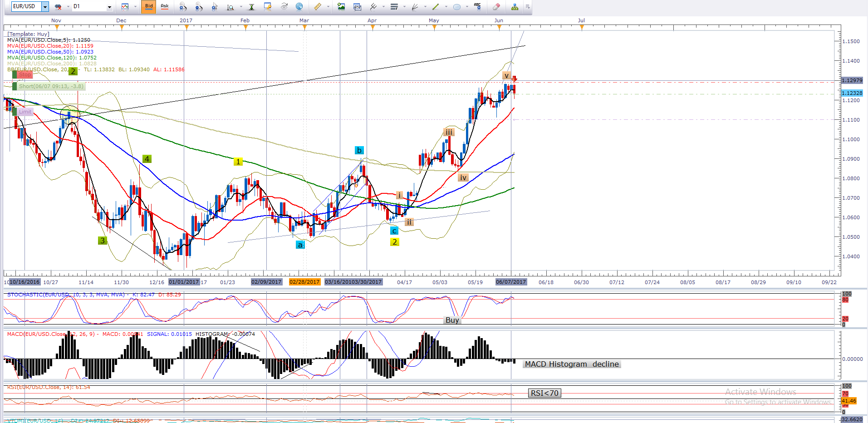Click the 1.12979 price marker on axis
Screen dimensions: 868x423
click(852, 80)
